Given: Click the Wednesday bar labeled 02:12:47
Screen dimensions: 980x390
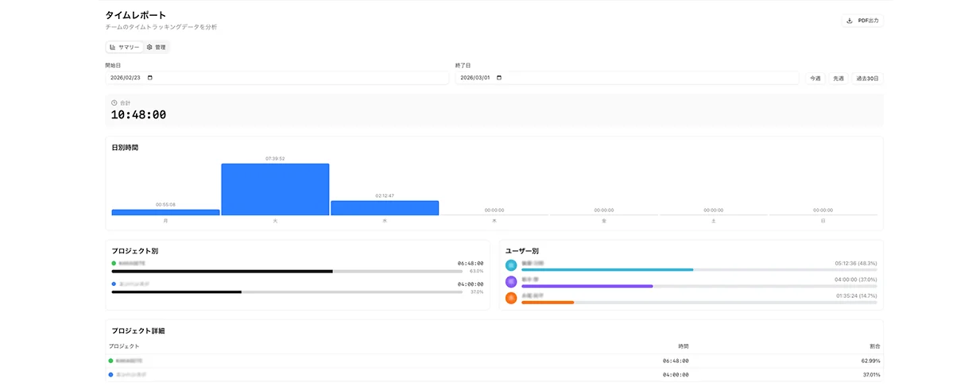Looking at the screenshot, I should (x=385, y=208).
